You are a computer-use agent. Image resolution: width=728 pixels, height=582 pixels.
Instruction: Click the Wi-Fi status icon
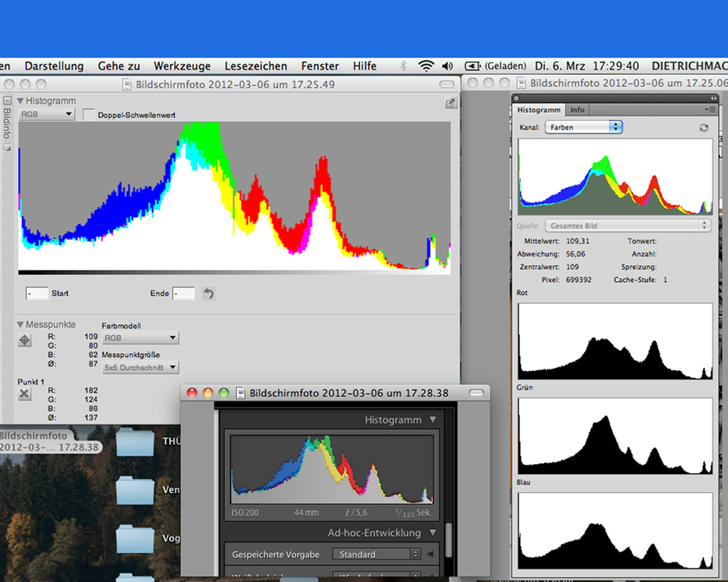pos(426,66)
